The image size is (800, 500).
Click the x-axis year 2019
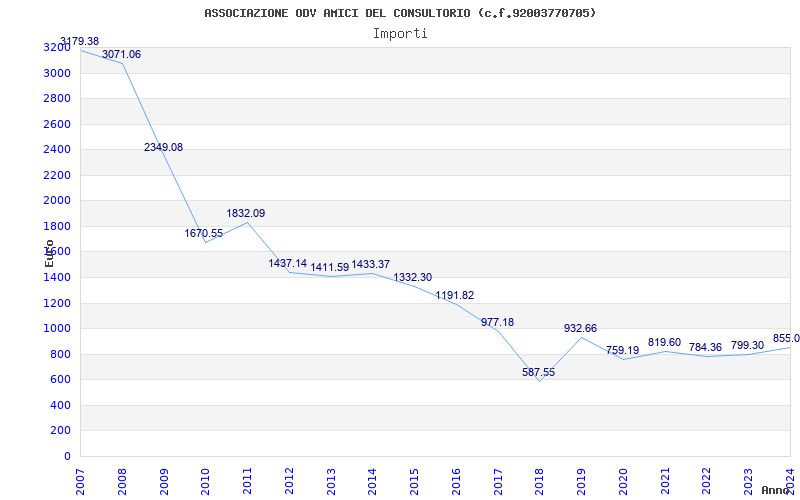(x=582, y=481)
